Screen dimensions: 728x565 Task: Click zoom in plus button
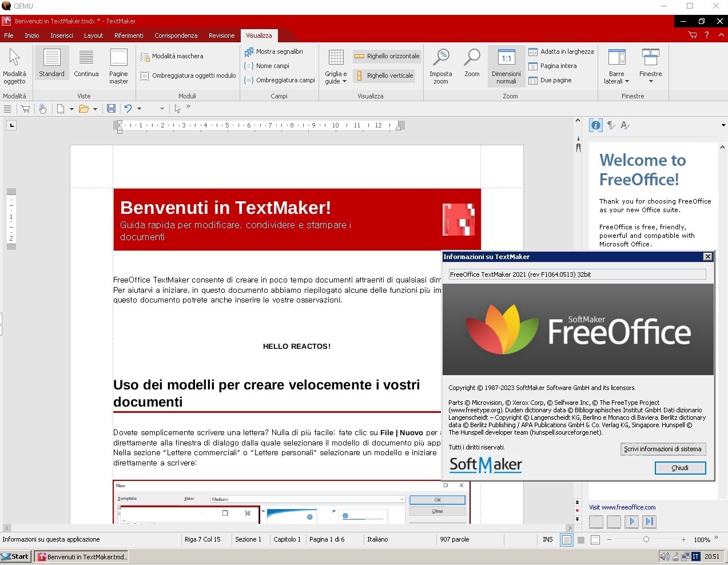(683, 540)
